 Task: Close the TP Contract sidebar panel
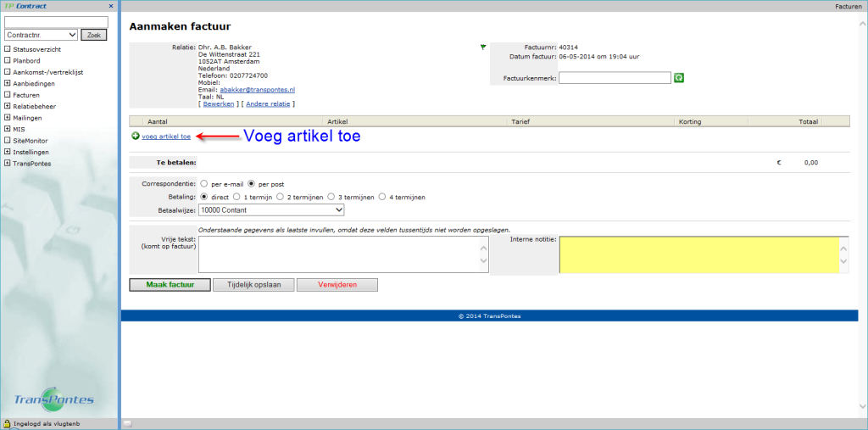111,6
